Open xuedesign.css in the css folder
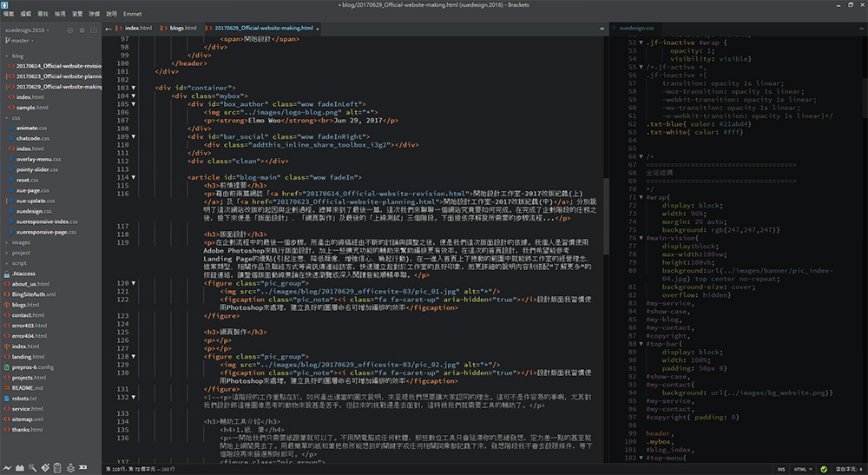Viewport: 868px width, 475px height. point(33,211)
